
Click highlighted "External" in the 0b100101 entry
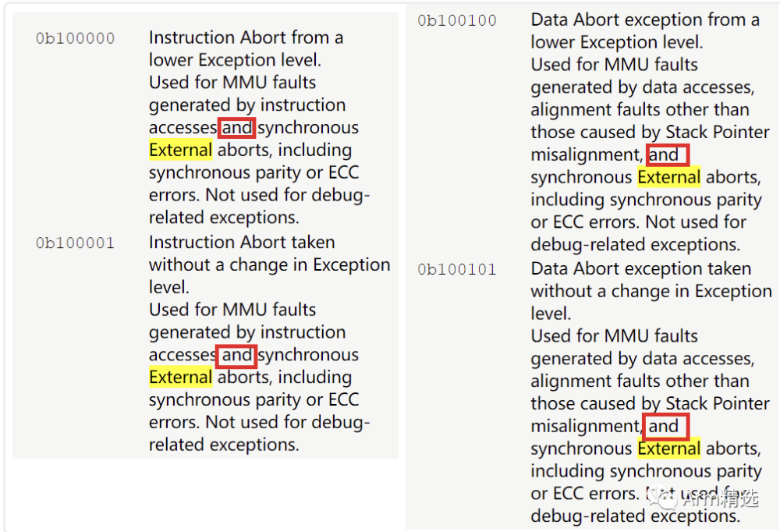point(668,449)
